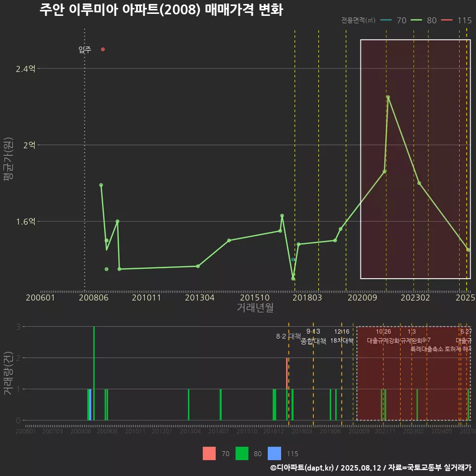Click the 12·16 18차대책 annotation
Viewport: 476px width, 476px height.
pos(342,336)
